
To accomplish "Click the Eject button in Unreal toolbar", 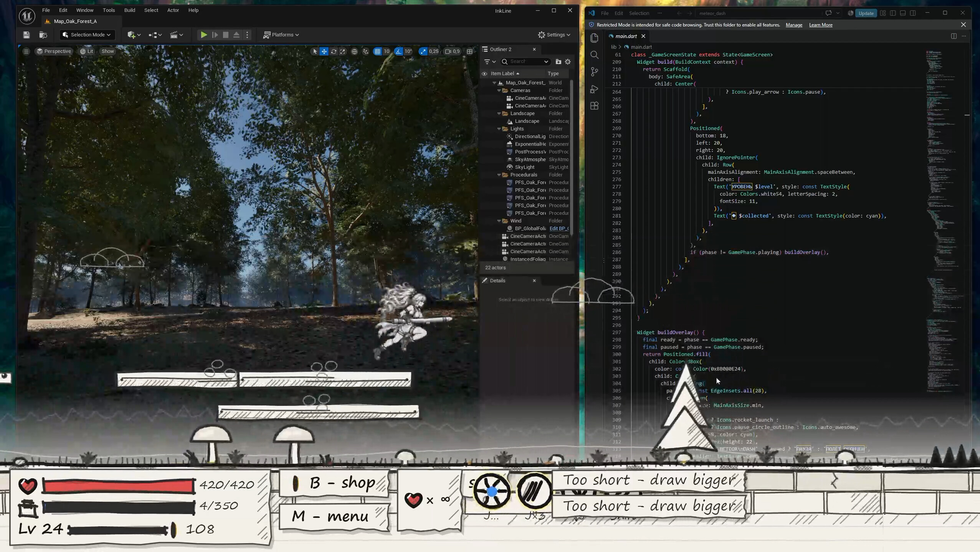I will [236, 35].
